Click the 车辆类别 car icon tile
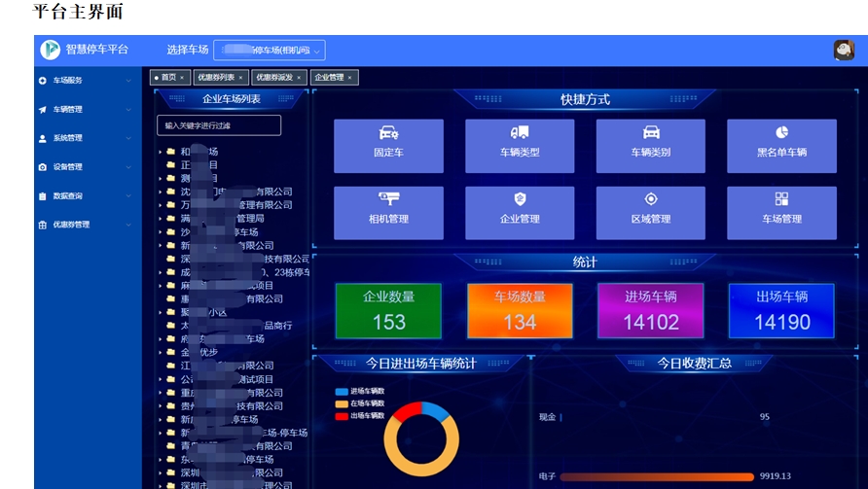This screenshot has height=489, width=868. click(x=651, y=146)
